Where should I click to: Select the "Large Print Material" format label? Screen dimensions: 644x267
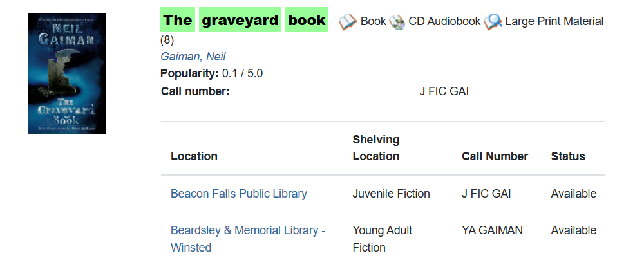[554, 21]
